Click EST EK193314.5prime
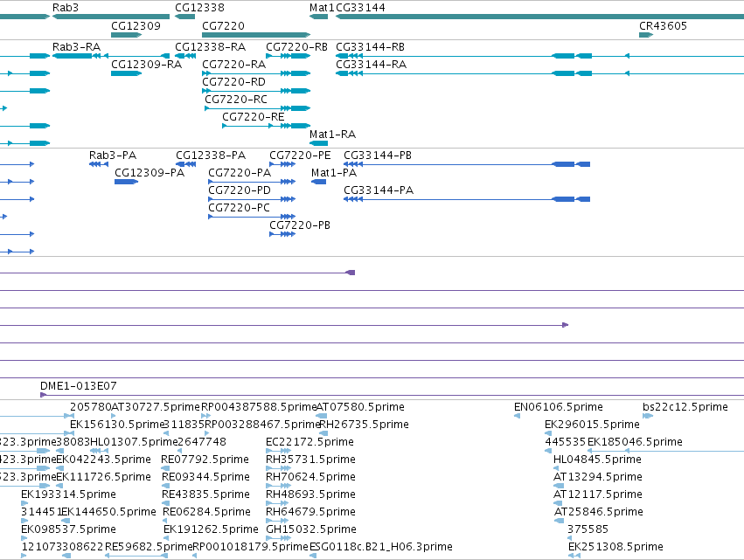This screenshot has height=560, width=744. pyautogui.click(x=68, y=494)
